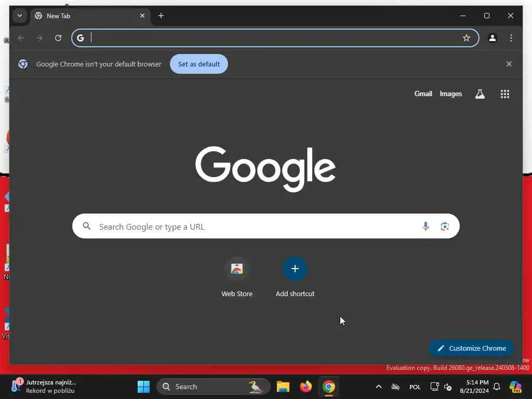Open the Windows Start menu
Image resolution: width=532 pixels, height=399 pixels.
[x=143, y=387]
